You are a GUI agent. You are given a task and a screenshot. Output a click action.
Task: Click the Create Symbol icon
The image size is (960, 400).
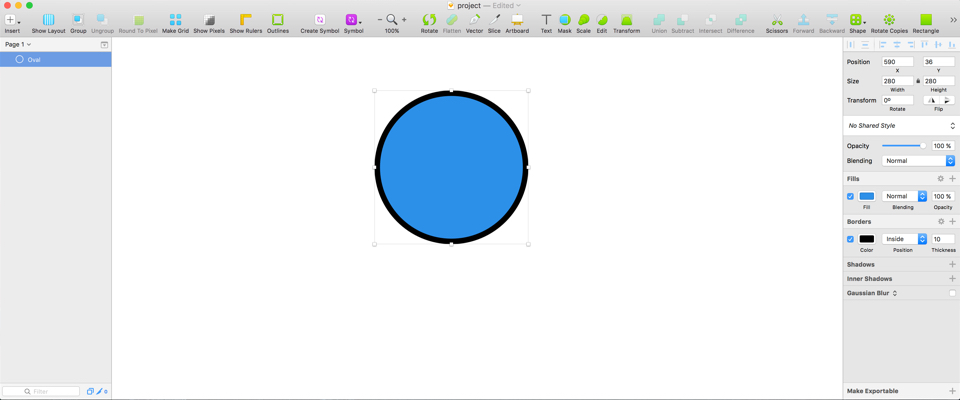tap(320, 20)
